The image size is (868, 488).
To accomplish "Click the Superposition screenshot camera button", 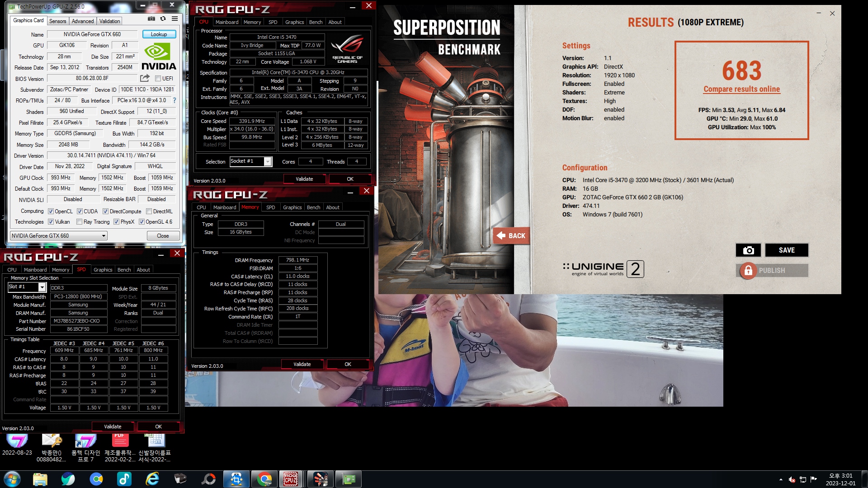I will click(748, 250).
